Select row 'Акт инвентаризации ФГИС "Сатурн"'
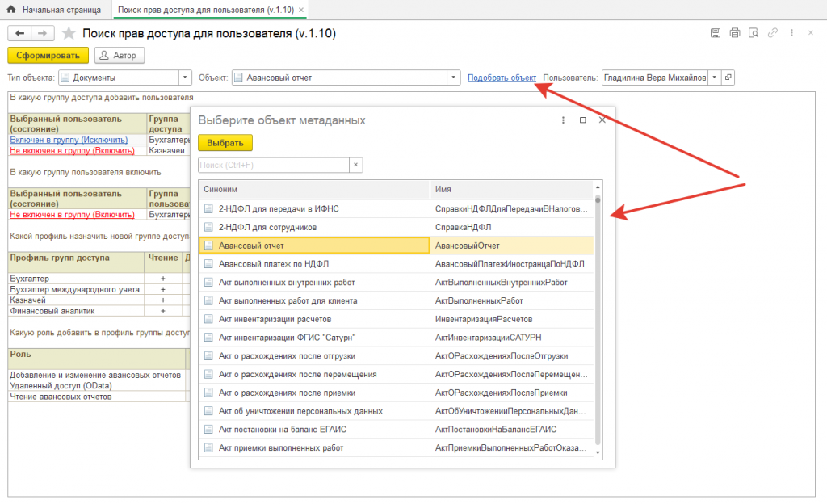Screen dimensions: 827x504 tap(396, 338)
